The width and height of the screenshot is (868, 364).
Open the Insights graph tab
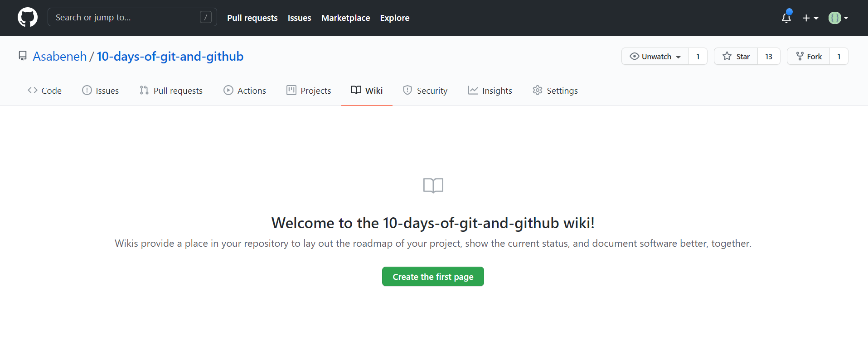[x=490, y=91]
